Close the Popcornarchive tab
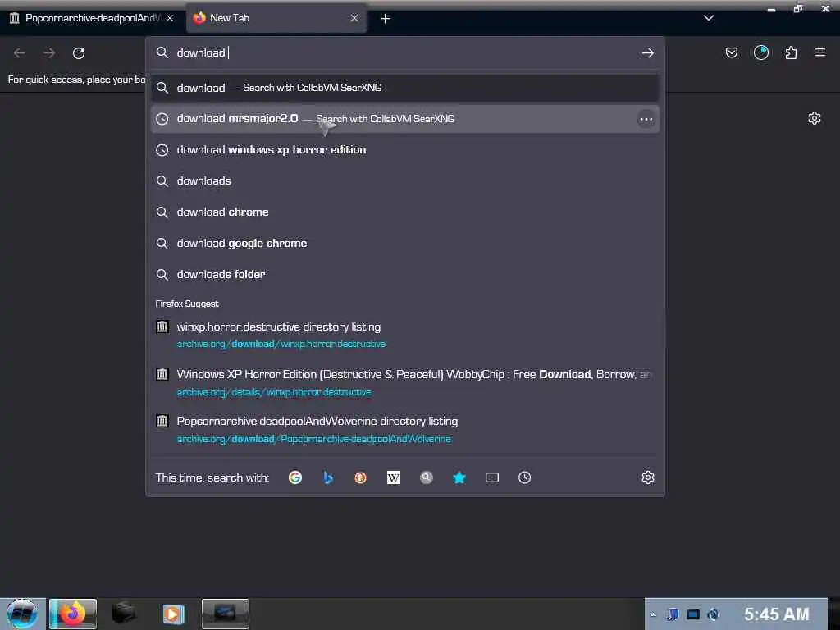Viewport: 840px width, 630px height. point(170,18)
